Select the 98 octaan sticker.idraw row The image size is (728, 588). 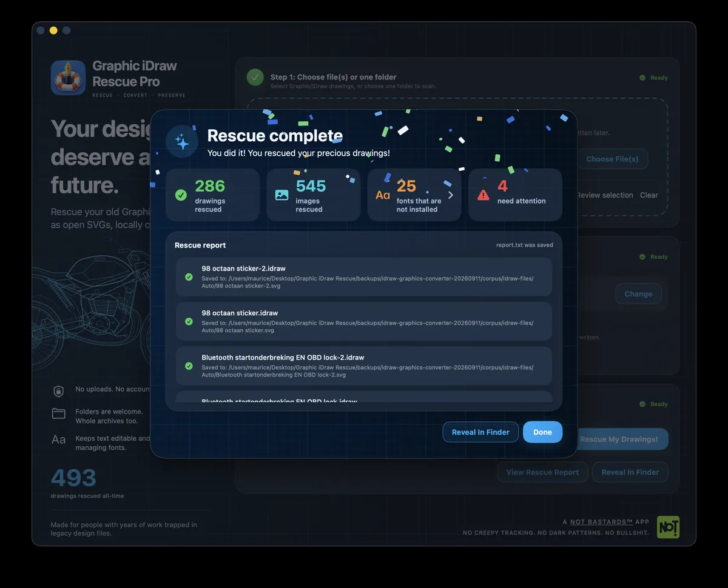coord(364,322)
